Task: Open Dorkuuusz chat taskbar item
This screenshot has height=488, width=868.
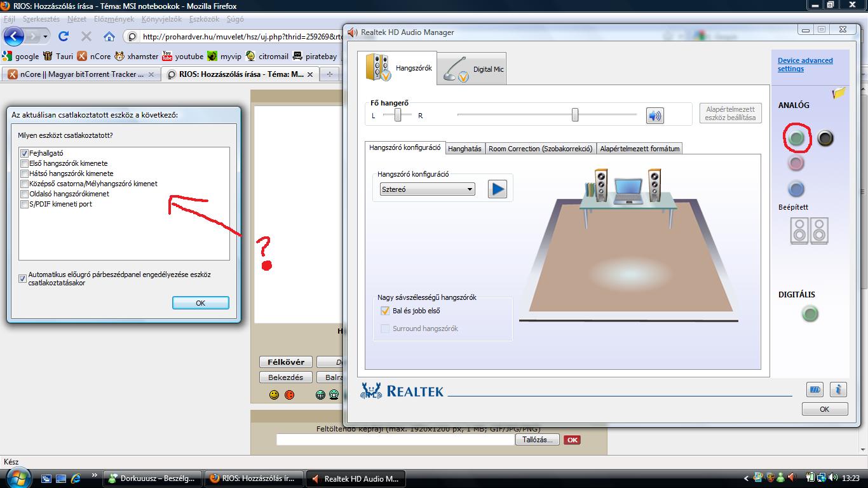Action: (x=153, y=478)
